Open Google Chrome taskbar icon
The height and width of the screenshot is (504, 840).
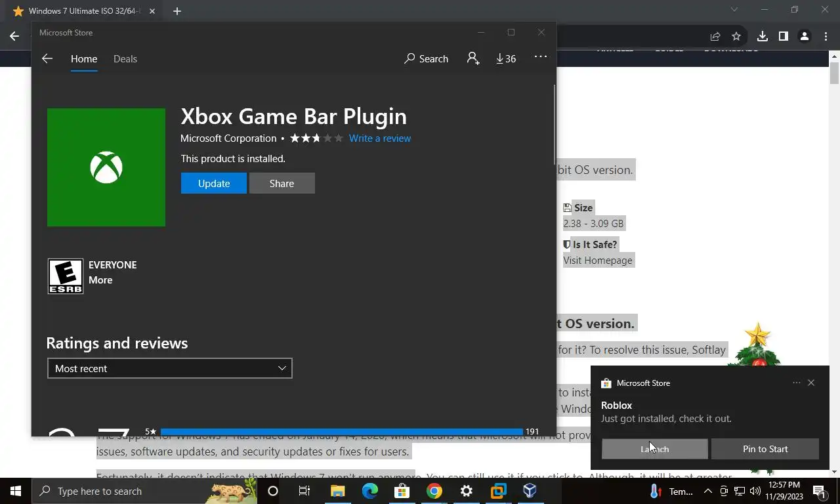[434, 491]
